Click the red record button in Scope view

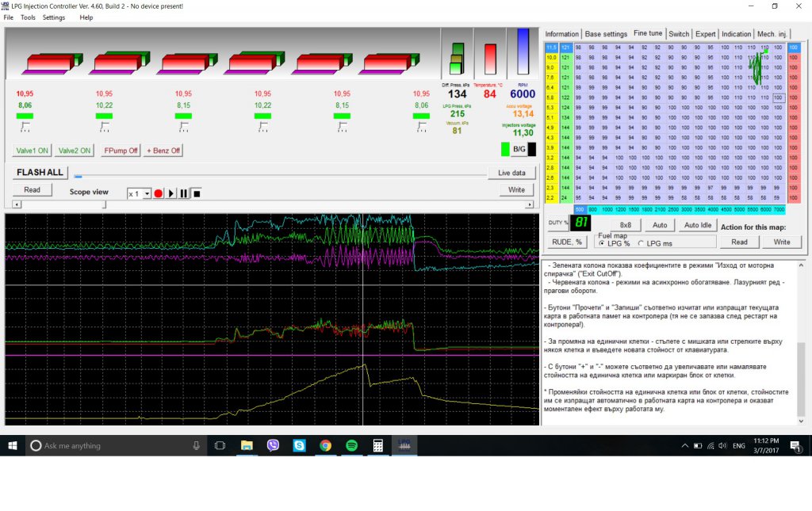[159, 193]
